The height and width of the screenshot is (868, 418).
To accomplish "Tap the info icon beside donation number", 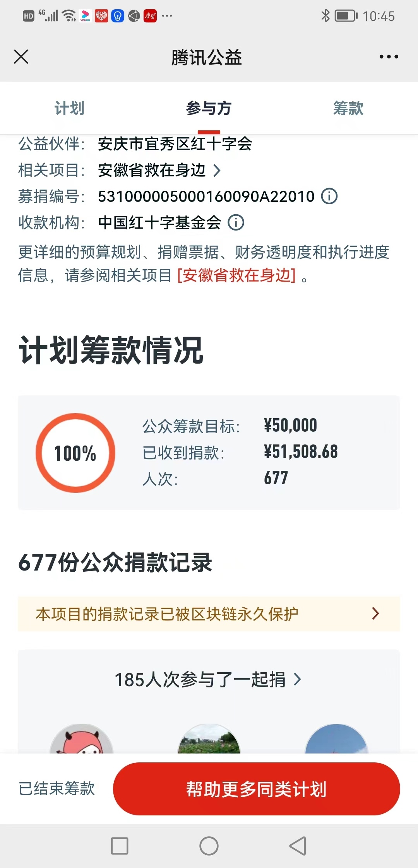I will click(x=329, y=196).
